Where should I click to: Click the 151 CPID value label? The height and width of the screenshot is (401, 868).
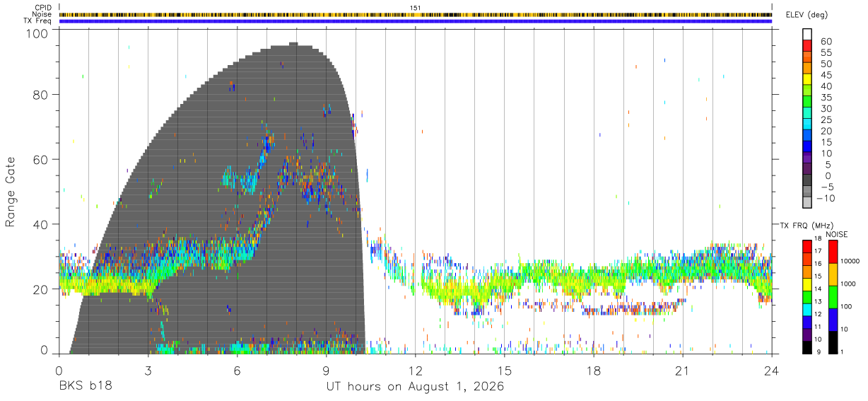point(416,8)
